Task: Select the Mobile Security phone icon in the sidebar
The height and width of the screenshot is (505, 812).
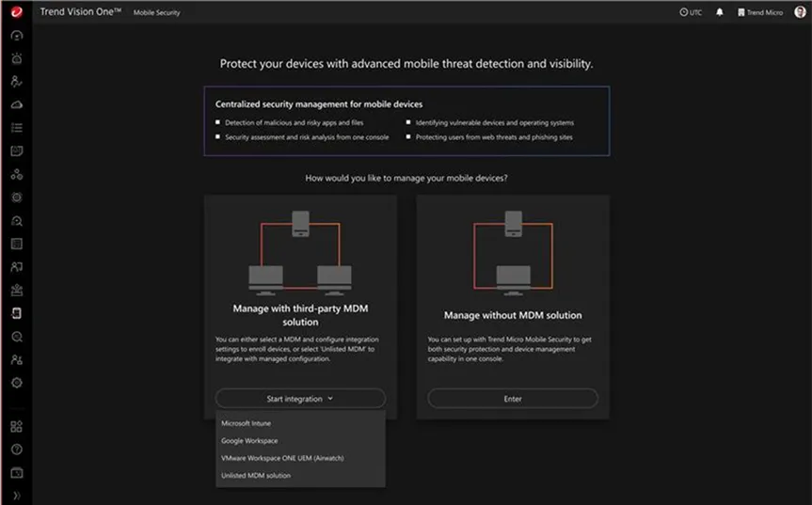Action: 16,313
